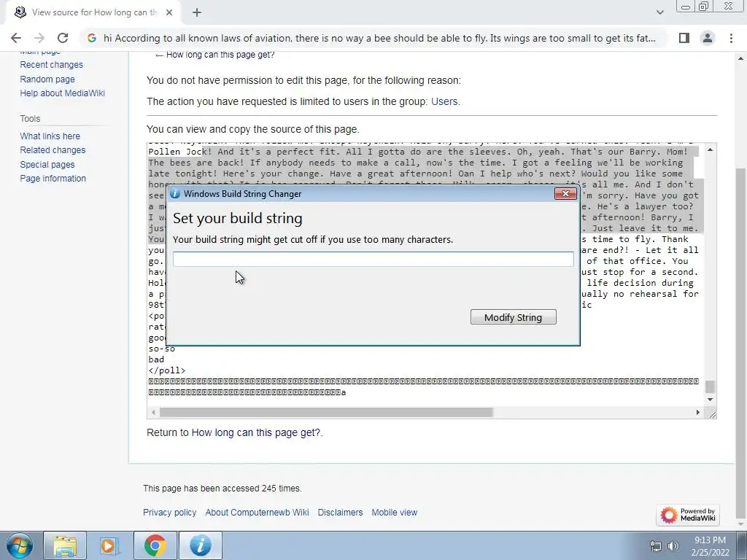
Task: Click the textarea left scroll arrow
Action: 153,413
